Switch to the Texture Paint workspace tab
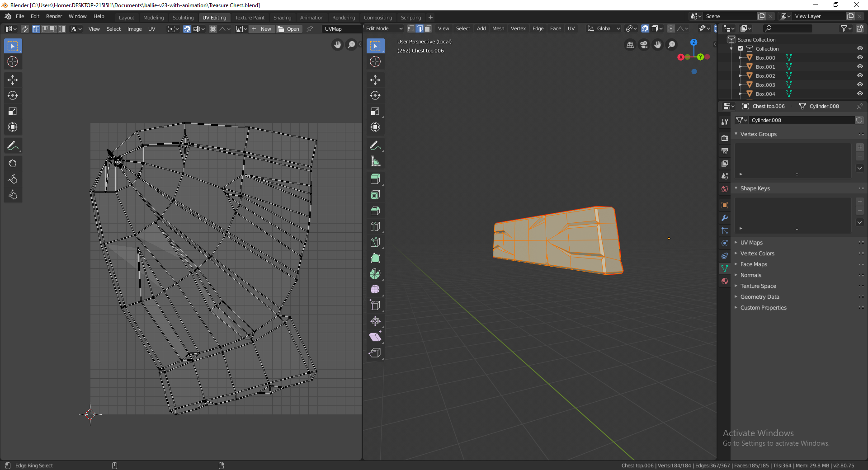868x470 pixels. (x=250, y=18)
